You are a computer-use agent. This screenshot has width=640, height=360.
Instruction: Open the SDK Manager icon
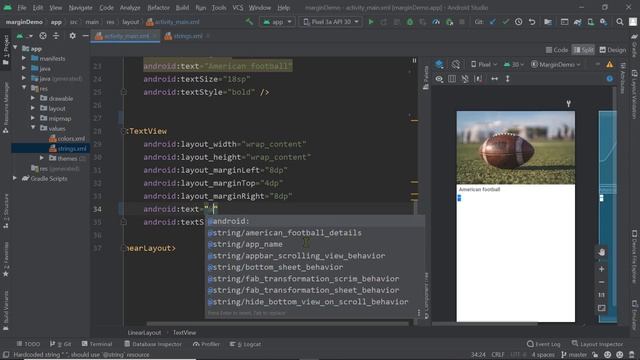pyautogui.click(x=603, y=22)
